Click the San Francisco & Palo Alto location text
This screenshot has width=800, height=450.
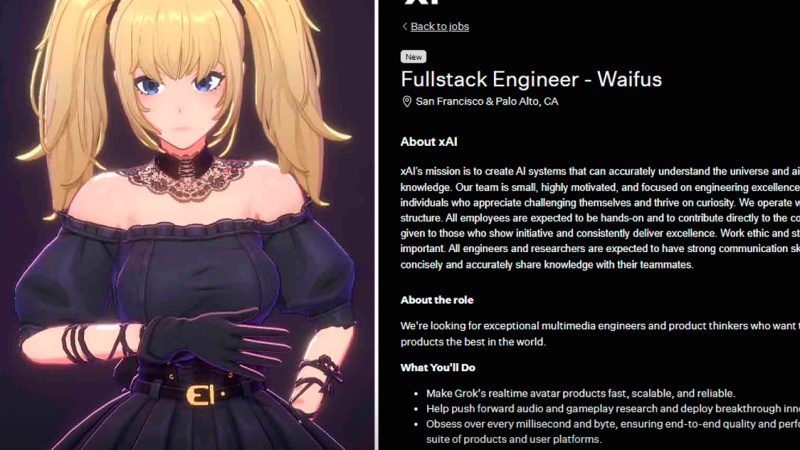pyautogui.click(x=487, y=102)
